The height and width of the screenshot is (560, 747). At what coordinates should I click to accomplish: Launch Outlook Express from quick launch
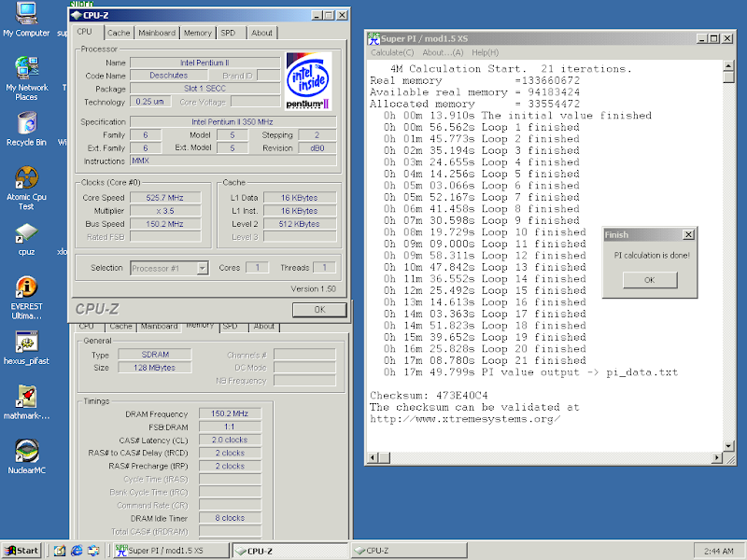tap(93, 551)
